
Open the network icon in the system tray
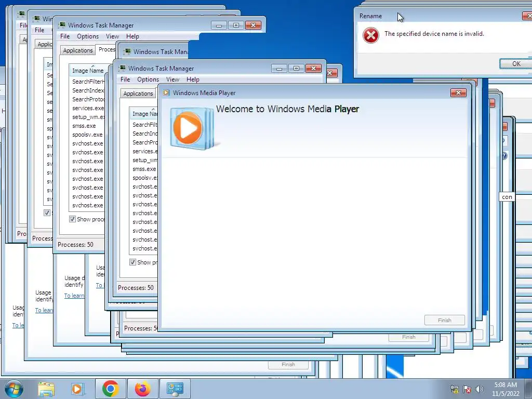(454, 389)
